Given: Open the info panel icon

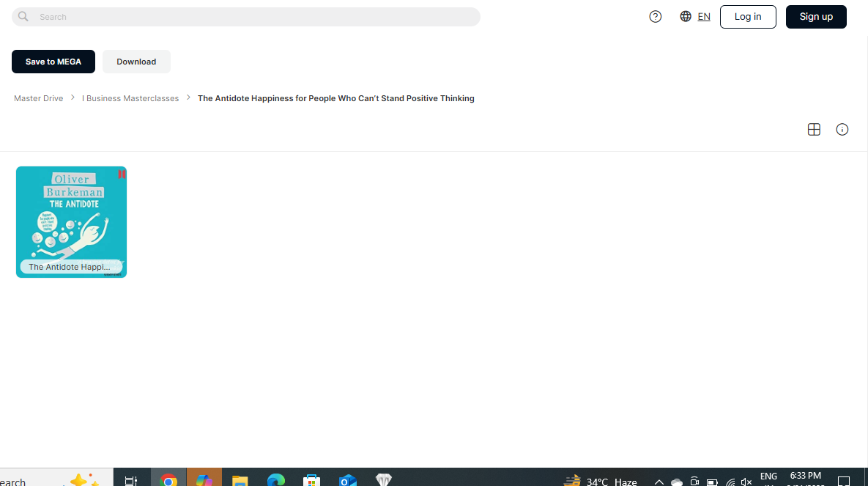Looking at the screenshot, I should pos(842,129).
